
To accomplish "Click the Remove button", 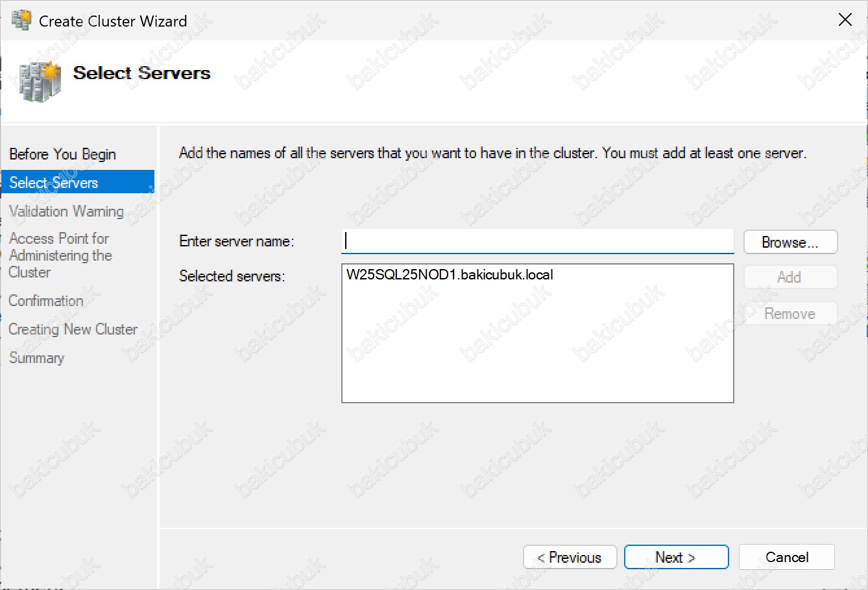I will pos(790,314).
